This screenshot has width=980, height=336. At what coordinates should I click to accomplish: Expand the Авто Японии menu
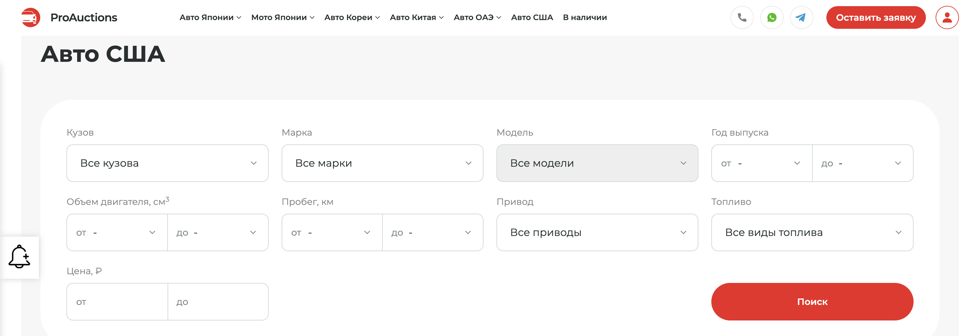210,17
